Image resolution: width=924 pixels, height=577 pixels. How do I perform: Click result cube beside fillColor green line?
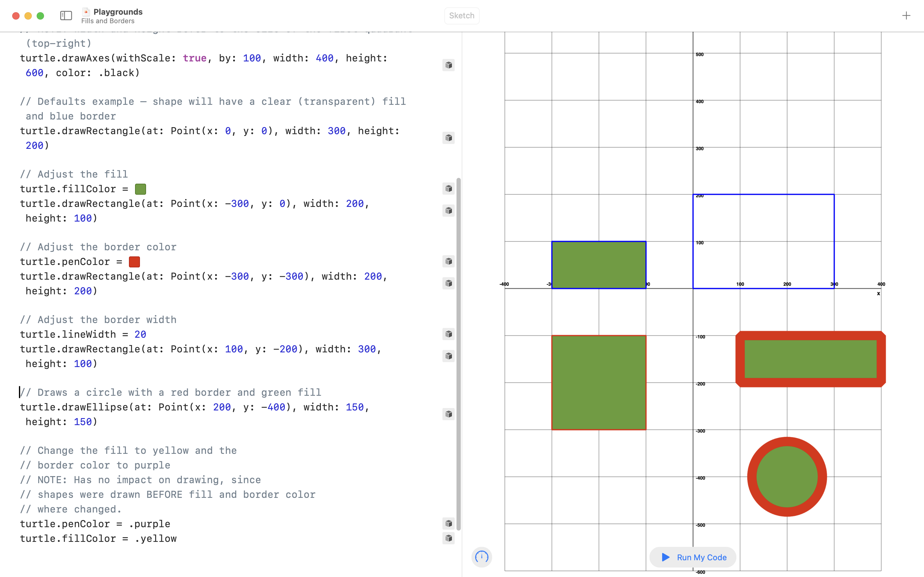(449, 189)
